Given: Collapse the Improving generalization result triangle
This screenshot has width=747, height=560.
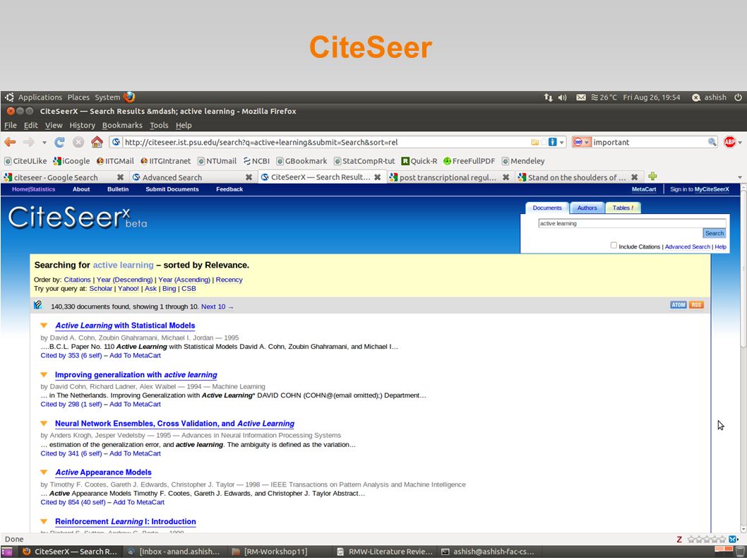Looking at the screenshot, I should click(x=44, y=374).
